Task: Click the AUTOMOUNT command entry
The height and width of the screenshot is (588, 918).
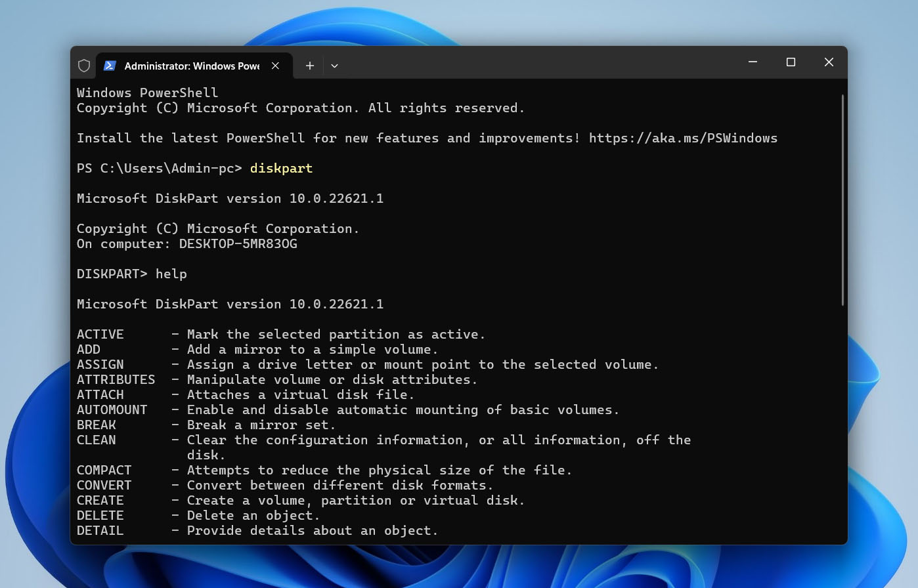Action: click(x=112, y=409)
